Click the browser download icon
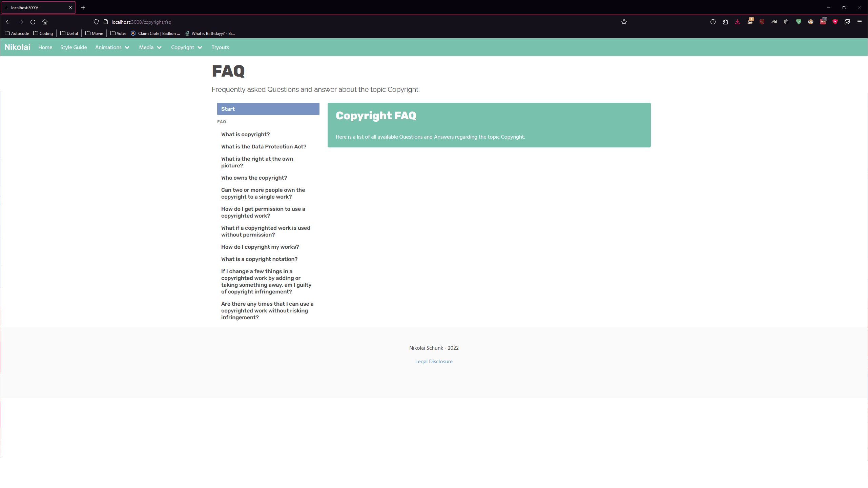Viewport: 868px width, 488px height. (738, 22)
